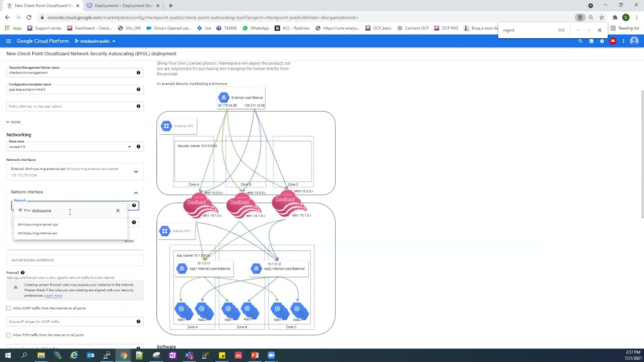Open Microsoft Teams from the taskbar
Screen dimensions: 644x362
click(x=189, y=355)
